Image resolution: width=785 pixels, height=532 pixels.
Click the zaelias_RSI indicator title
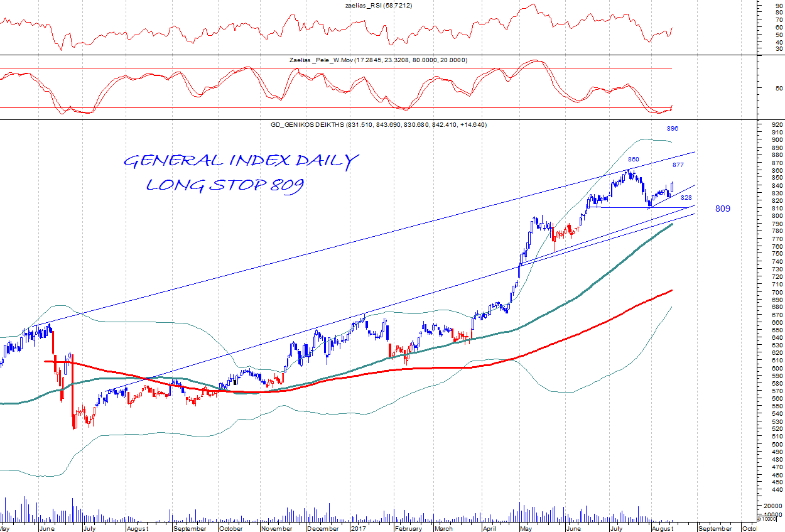(376, 6)
